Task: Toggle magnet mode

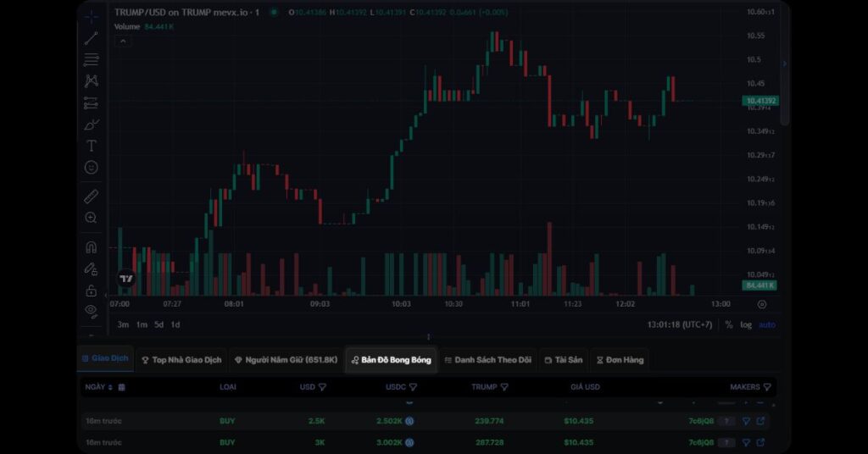Action: [x=92, y=247]
